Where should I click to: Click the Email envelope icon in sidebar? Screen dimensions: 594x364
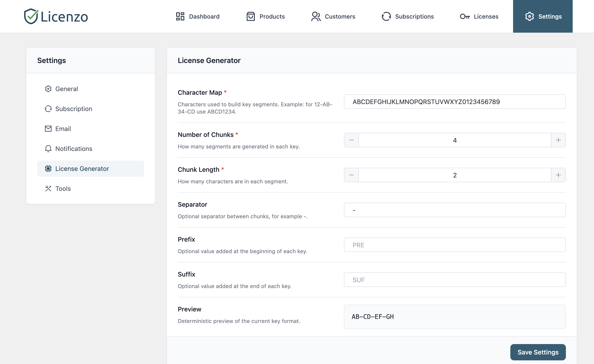(48, 129)
